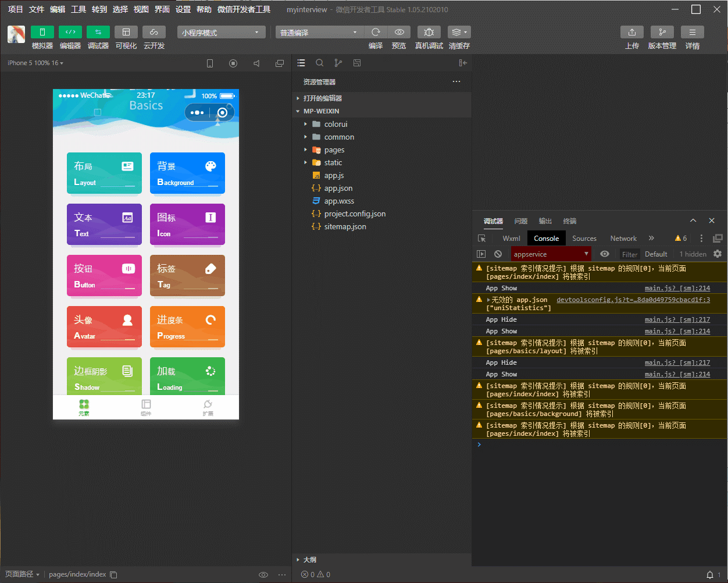Open search in editor sidebar
The height and width of the screenshot is (583, 728).
(320, 63)
